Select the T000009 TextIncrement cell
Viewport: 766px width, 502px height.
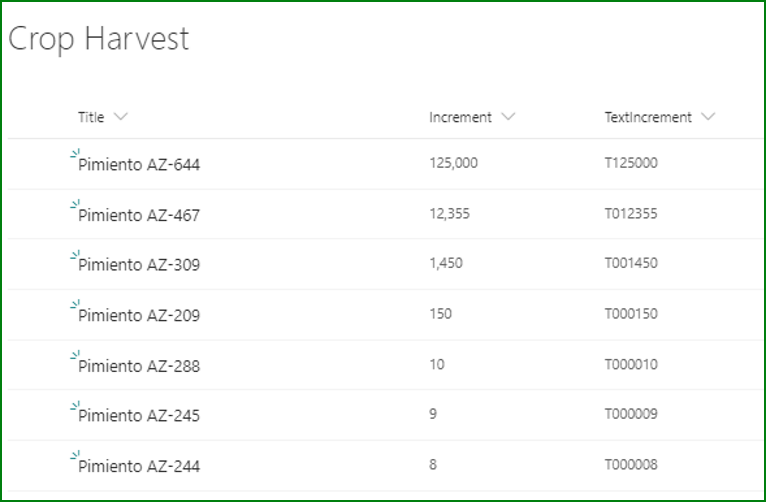click(631, 414)
